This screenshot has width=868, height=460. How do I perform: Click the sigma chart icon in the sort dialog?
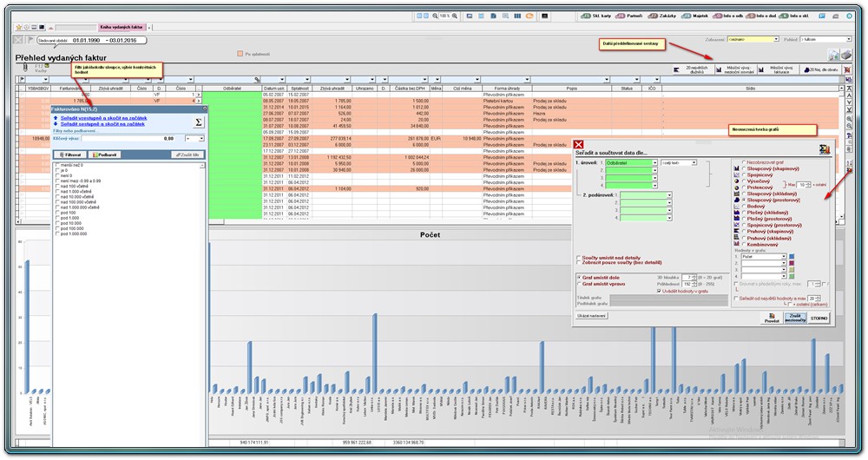coord(825,149)
